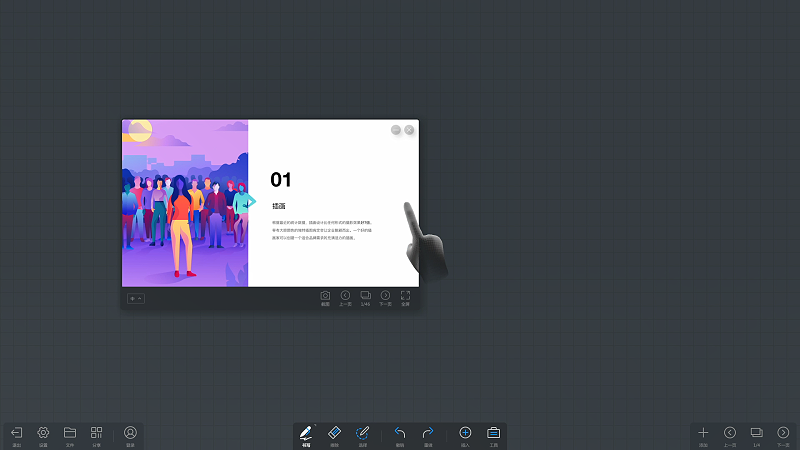
Task: Open the file folder menu
Action: (70, 434)
